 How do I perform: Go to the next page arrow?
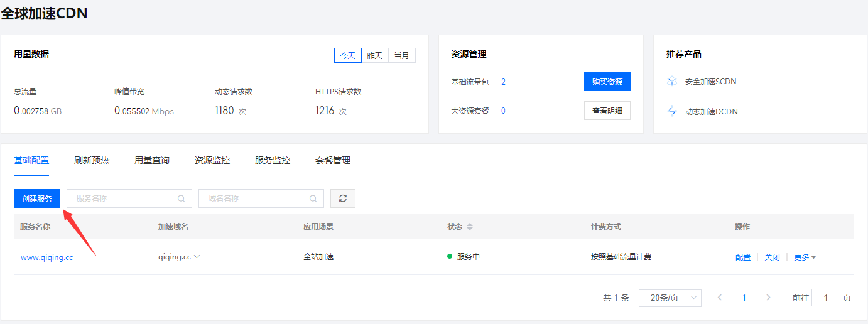coord(768,298)
